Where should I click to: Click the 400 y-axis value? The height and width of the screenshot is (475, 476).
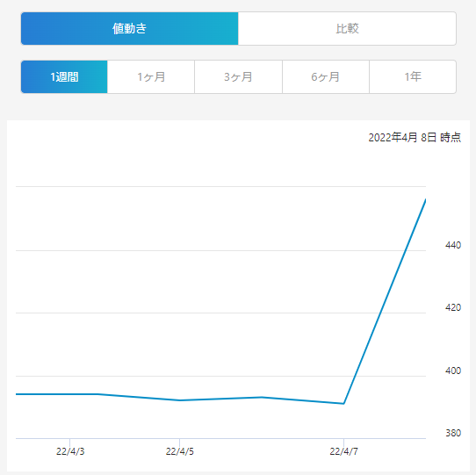453,371
